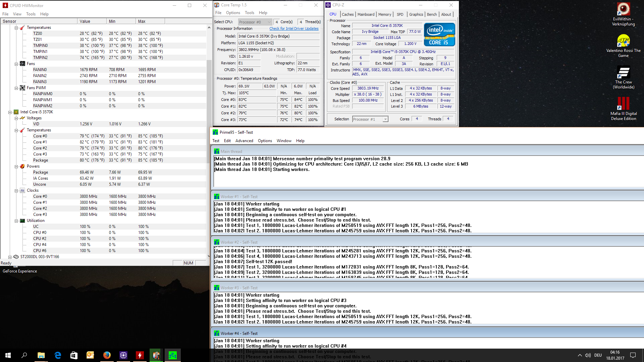Open Advanced menu in Prime95
Viewport: 644px width, 362px height.
point(244,141)
